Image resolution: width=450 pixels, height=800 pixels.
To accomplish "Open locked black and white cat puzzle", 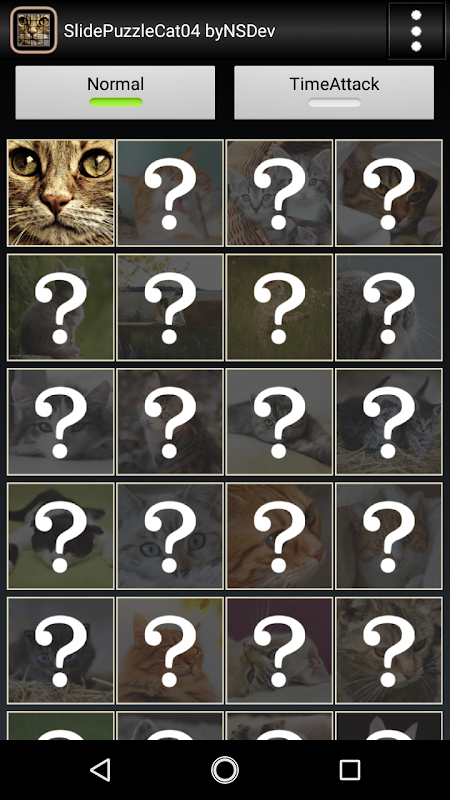I will tap(61, 536).
